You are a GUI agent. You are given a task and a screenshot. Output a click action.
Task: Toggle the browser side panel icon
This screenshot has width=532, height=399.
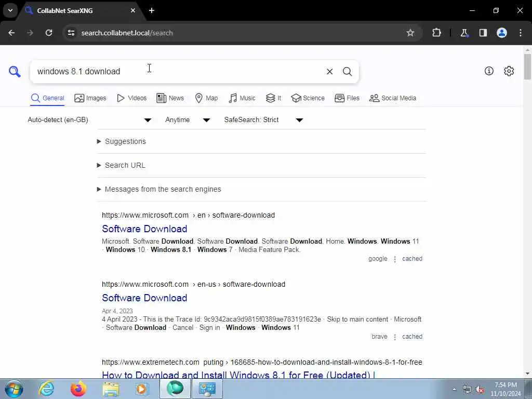(x=483, y=33)
